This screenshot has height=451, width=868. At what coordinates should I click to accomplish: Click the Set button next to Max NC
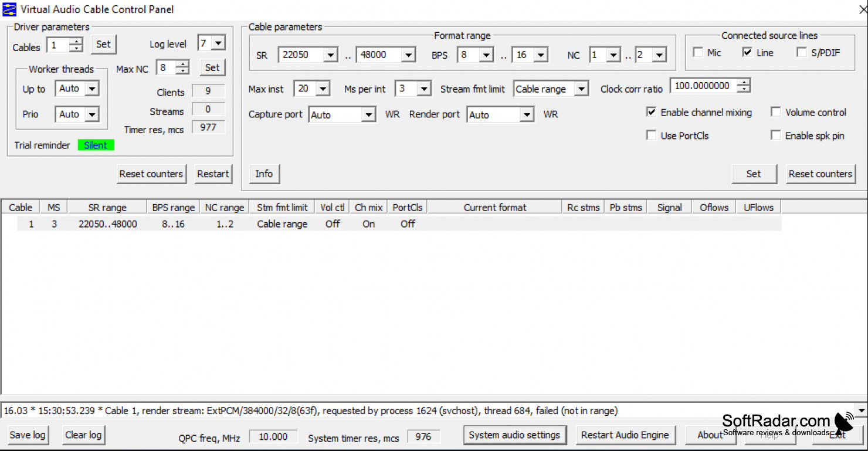[x=212, y=67]
